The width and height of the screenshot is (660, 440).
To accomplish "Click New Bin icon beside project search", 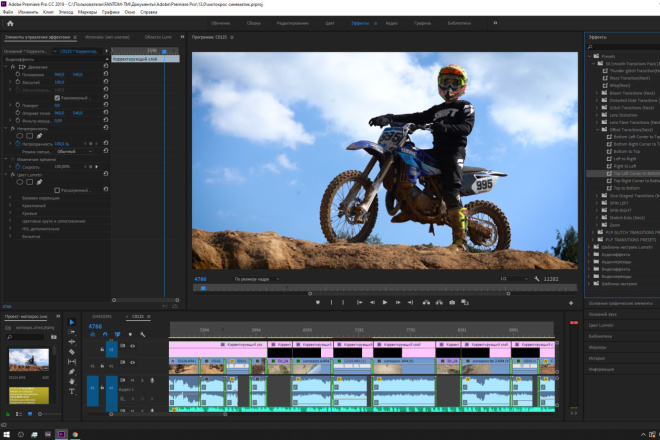I will pos(53,337).
